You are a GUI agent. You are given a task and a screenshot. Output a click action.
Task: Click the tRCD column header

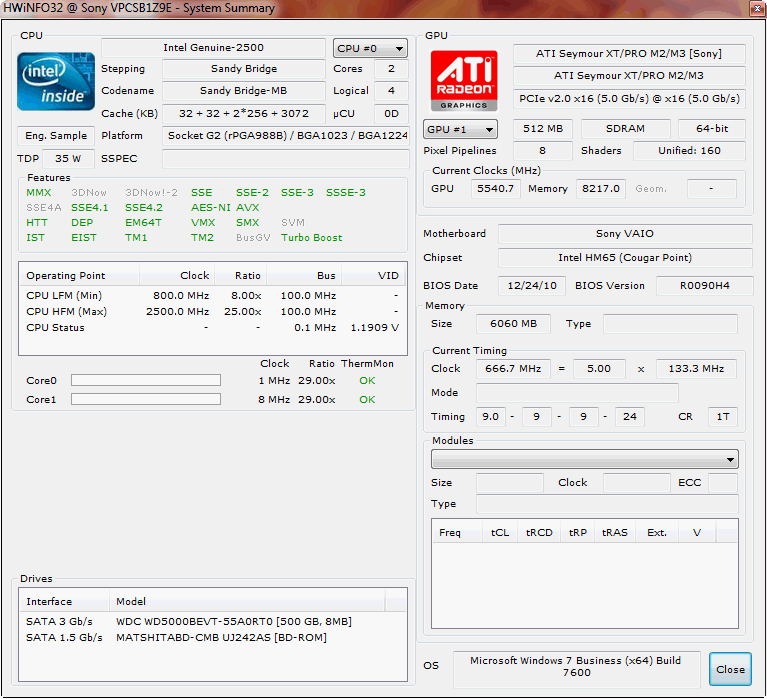[x=539, y=532]
